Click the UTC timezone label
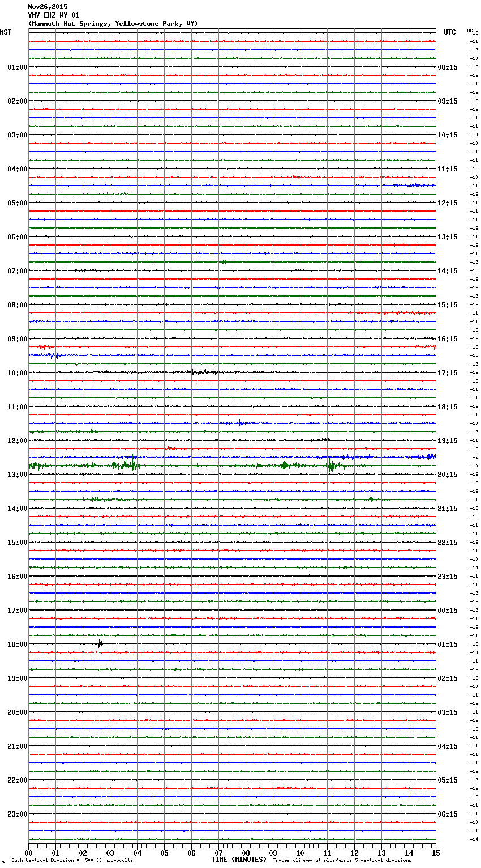Viewport: 481px width, 868px height. pyautogui.click(x=450, y=32)
